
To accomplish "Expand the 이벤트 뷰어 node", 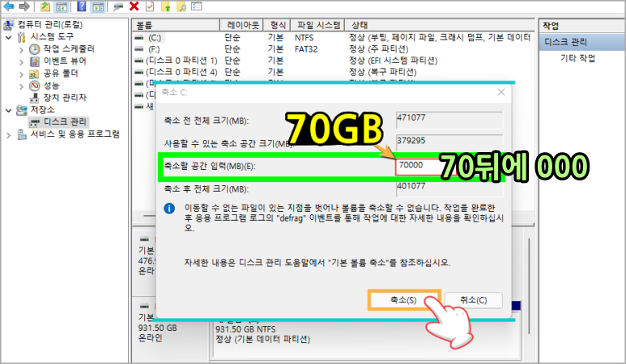I will (x=22, y=62).
